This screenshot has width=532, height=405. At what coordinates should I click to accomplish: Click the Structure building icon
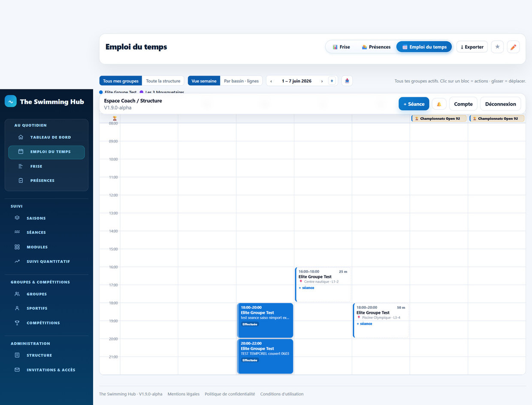tap(17, 355)
